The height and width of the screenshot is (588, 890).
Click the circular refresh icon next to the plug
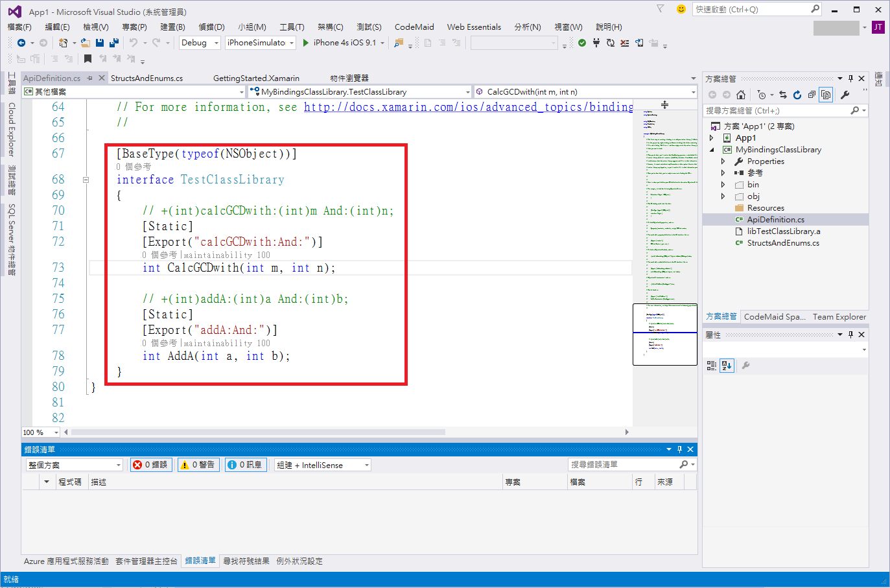[611, 43]
